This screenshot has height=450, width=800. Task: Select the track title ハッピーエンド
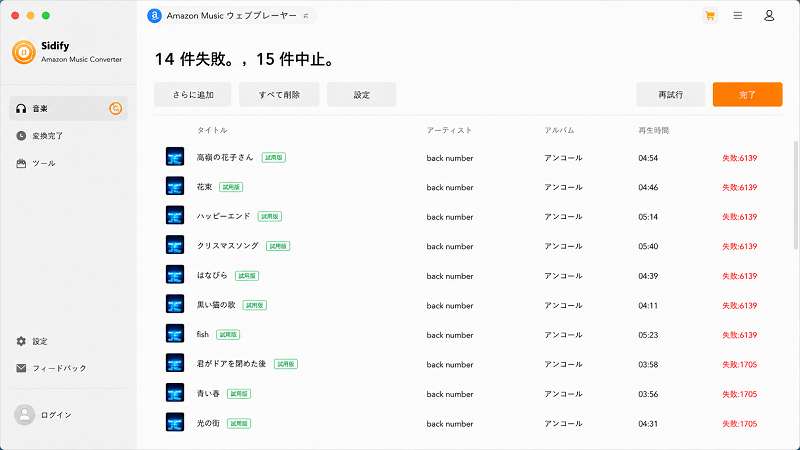click(x=224, y=216)
